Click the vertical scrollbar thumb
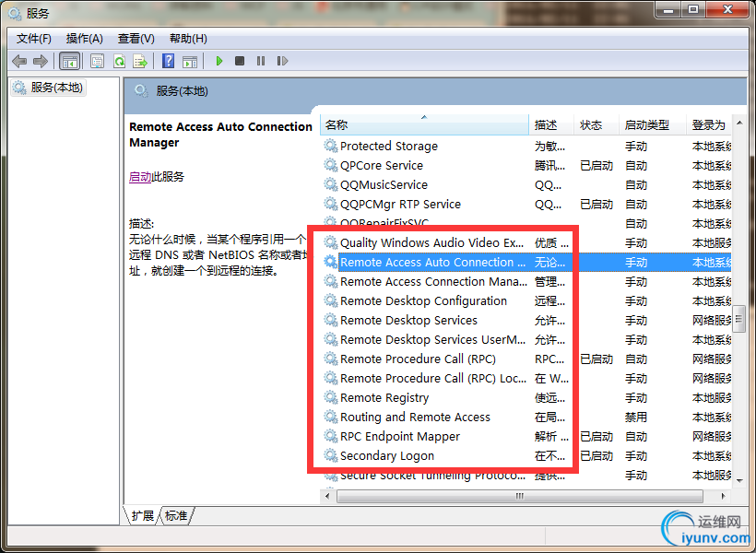The image size is (756, 553). 739,319
